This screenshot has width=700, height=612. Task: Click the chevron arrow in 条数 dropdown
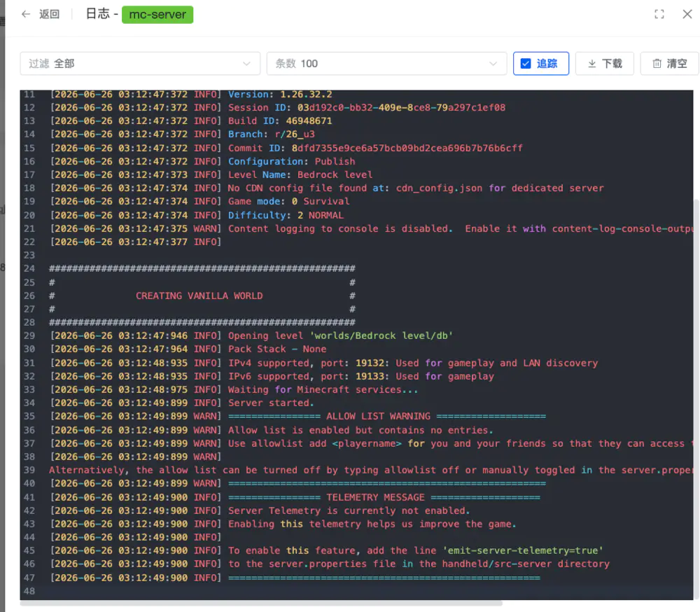pos(493,64)
